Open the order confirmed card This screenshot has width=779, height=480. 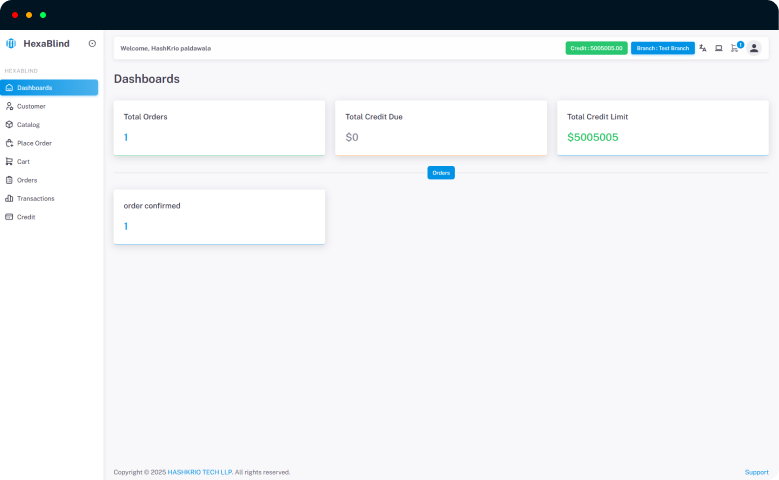pyautogui.click(x=219, y=217)
